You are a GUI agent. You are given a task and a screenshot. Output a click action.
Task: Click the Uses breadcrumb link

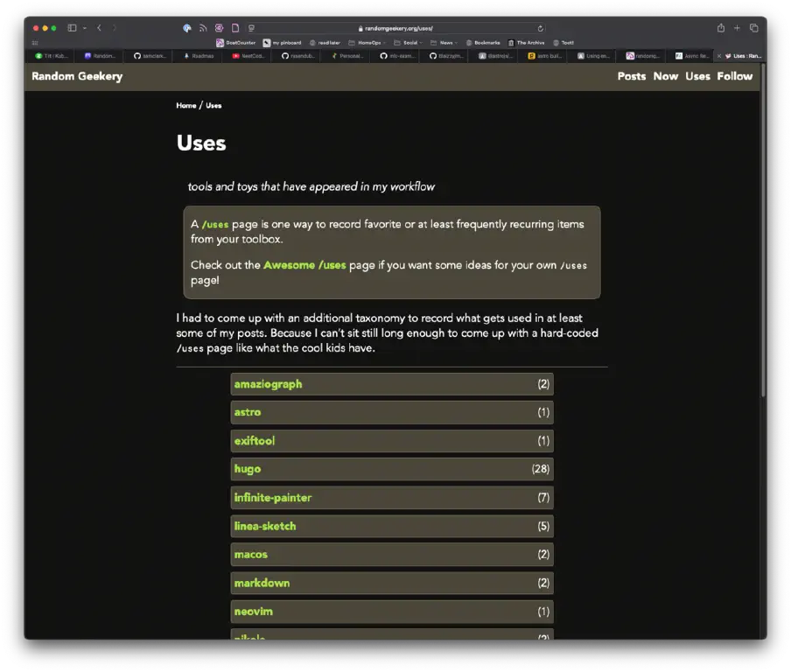pos(213,106)
